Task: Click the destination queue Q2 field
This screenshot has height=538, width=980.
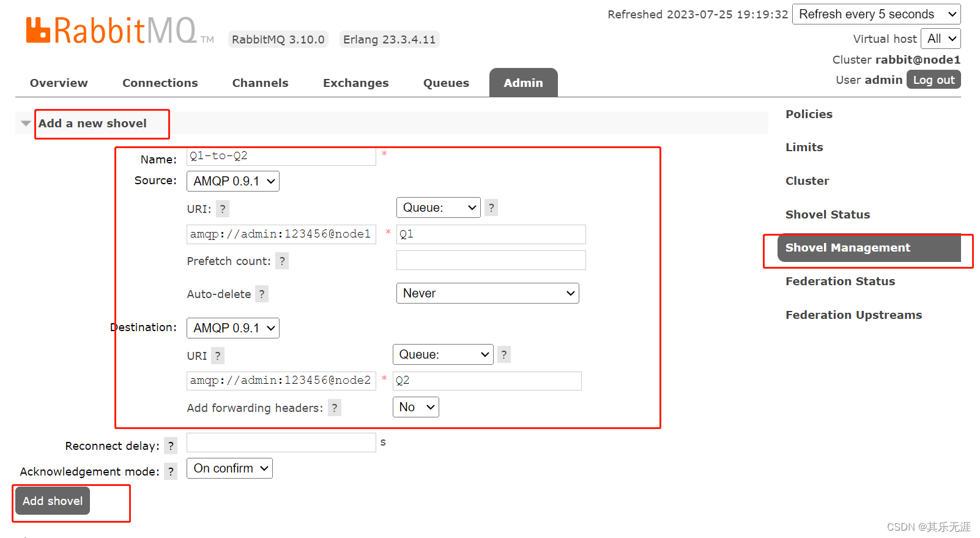Action: click(x=487, y=381)
